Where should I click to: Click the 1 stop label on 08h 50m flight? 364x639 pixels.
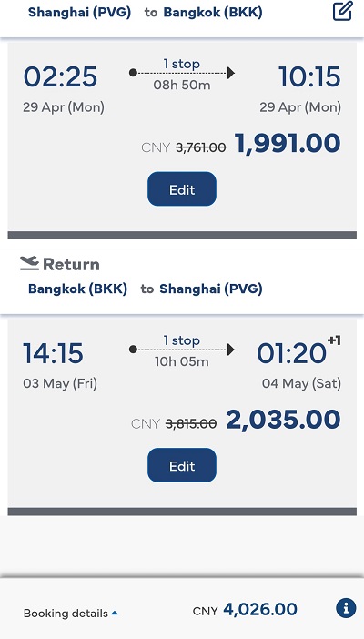(182, 64)
